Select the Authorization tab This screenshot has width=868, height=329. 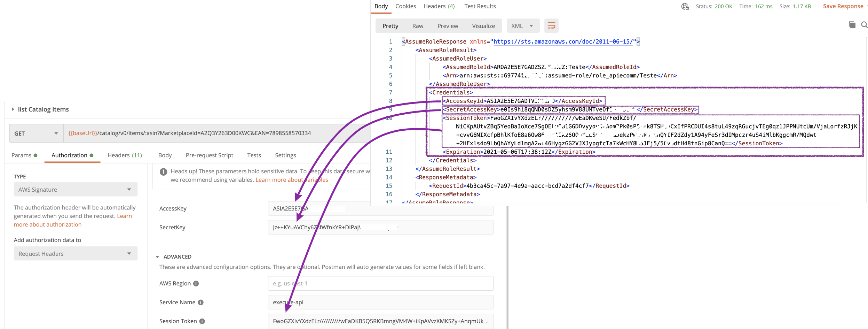point(72,155)
